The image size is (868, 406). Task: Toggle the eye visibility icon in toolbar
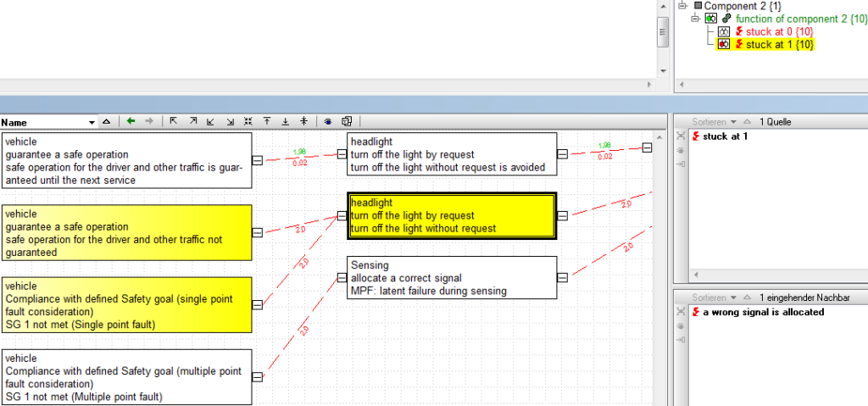coord(328,122)
